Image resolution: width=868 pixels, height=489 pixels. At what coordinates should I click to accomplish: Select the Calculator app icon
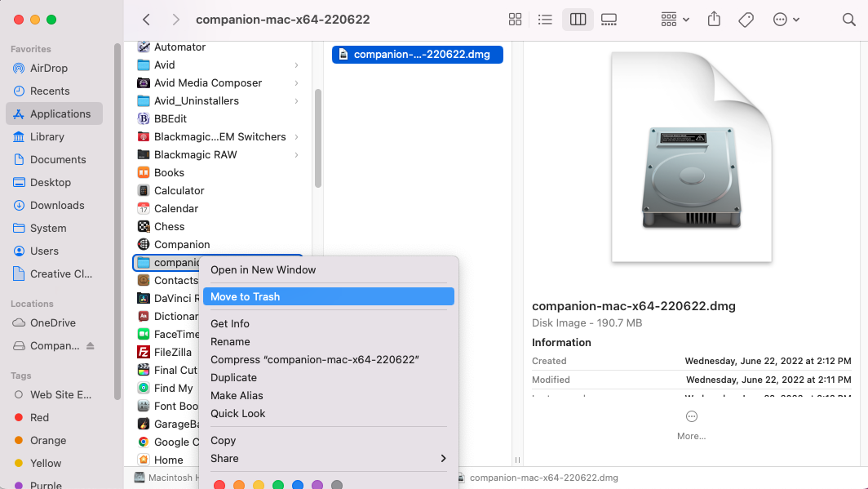pyautogui.click(x=175, y=190)
